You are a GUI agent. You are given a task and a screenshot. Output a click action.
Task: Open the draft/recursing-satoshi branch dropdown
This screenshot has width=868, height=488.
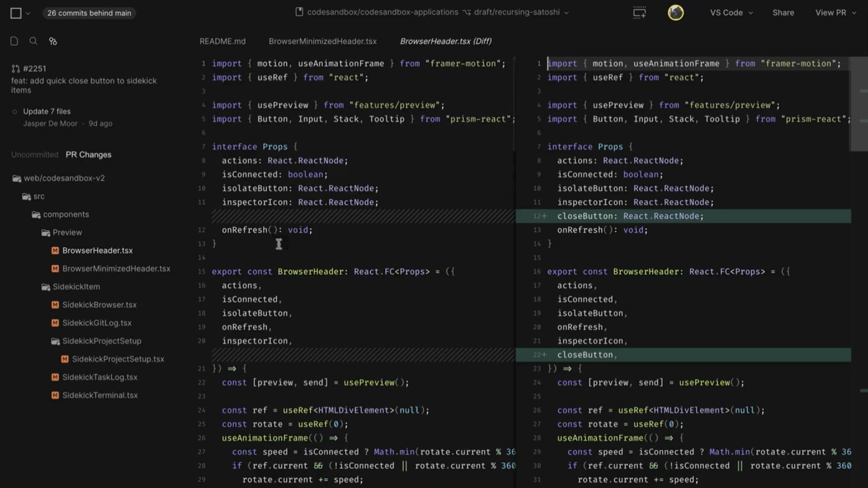(x=520, y=12)
